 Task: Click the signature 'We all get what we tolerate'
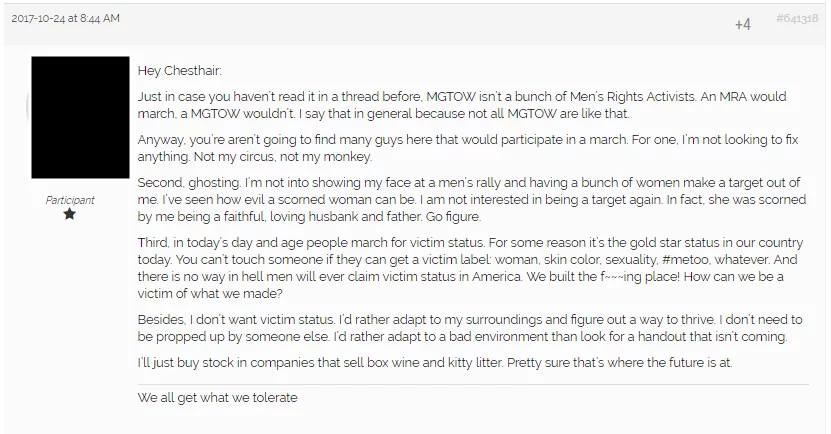pos(217,397)
